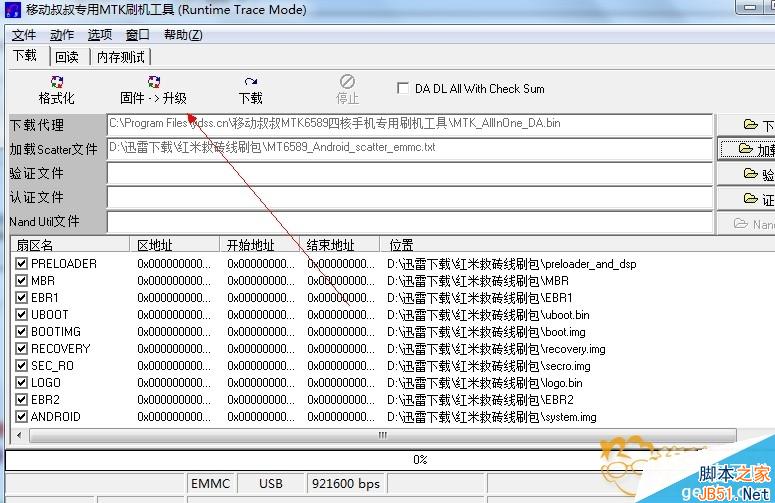Uncheck the LOGO partition
The height and width of the screenshot is (503, 775).
(21, 382)
